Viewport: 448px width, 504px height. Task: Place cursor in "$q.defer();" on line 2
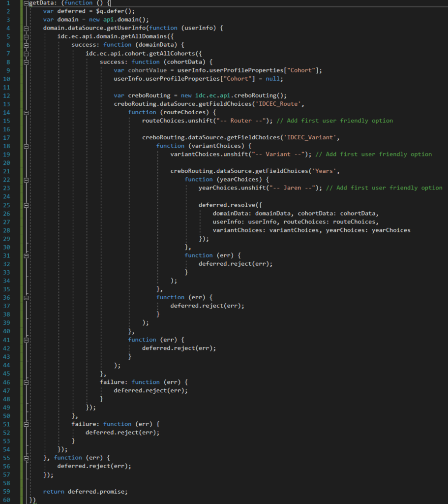coord(115,11)
